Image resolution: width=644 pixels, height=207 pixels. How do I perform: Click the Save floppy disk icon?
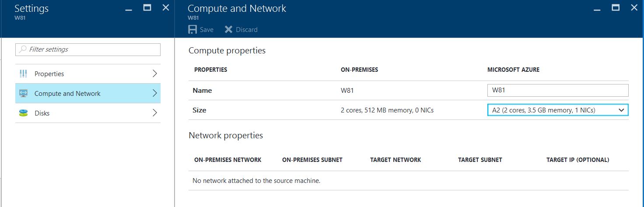192,29
